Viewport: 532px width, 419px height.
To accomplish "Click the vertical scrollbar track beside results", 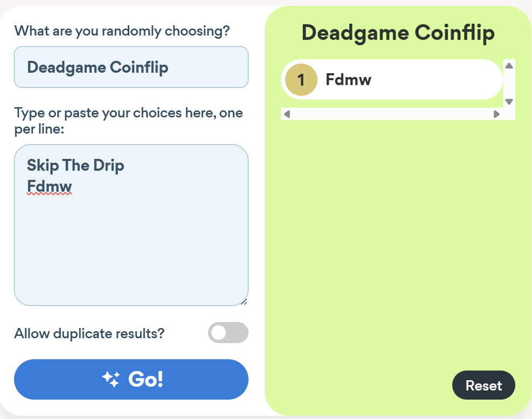I will click(x=509, y=83).
